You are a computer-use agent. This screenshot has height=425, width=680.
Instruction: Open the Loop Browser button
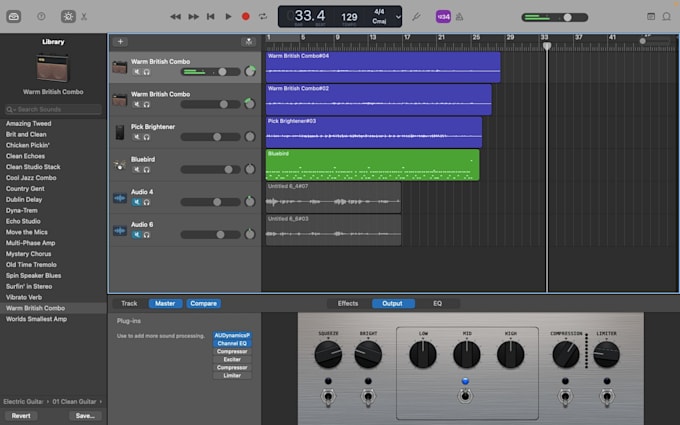pos(666,16)
